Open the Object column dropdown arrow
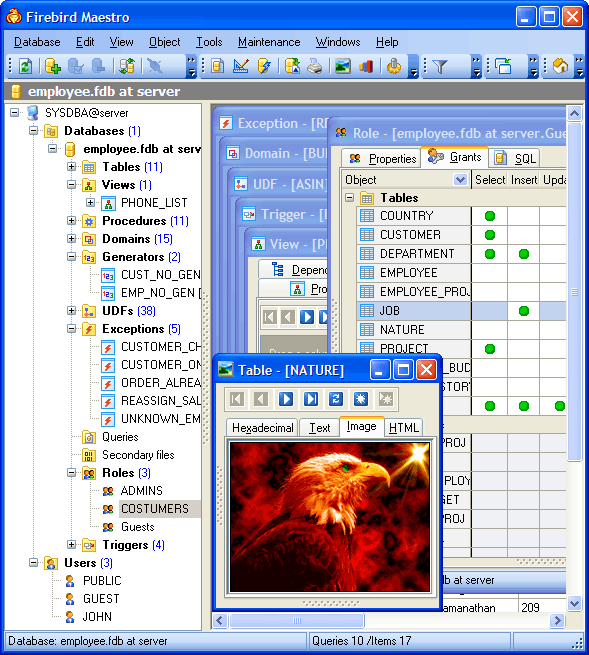Image resolution: width=589 pixels, height=655 pixels. pyautogui.click(x=460, y=180)
